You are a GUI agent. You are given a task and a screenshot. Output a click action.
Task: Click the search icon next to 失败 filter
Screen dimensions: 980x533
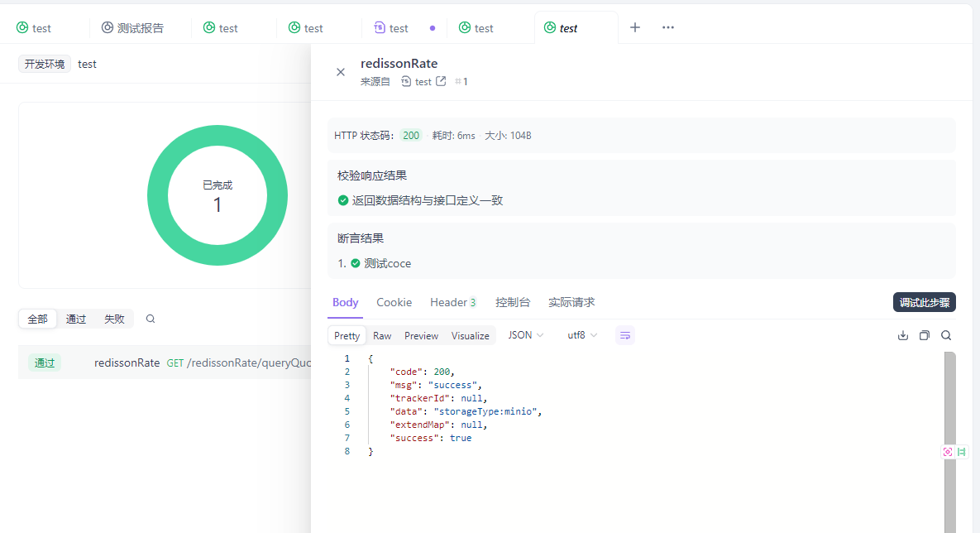point(151,319)
